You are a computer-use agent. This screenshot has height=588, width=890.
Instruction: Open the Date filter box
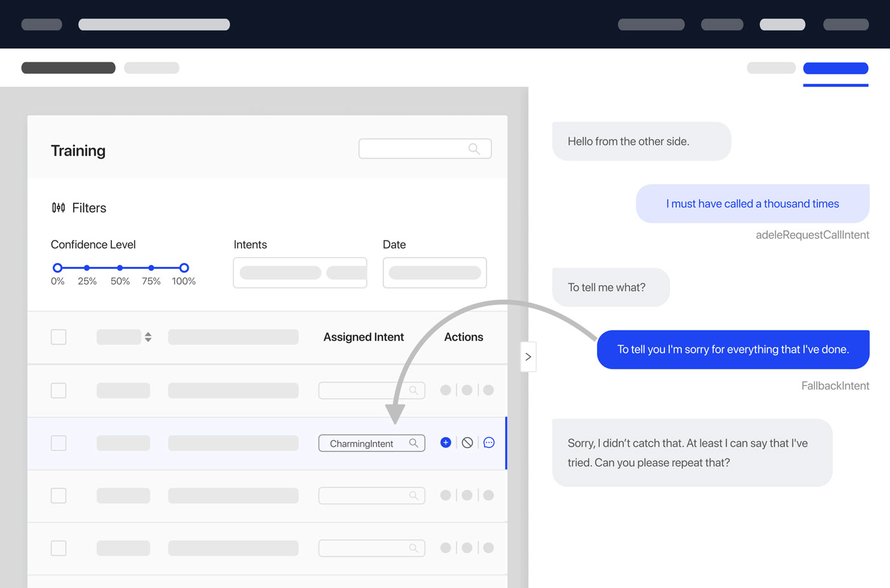pyautogui.click(x=435, y=273)
